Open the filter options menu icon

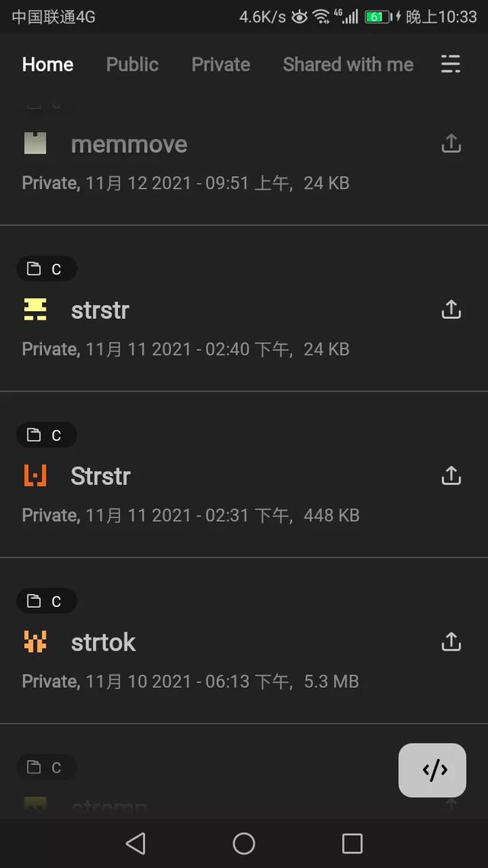pos(451,64)
